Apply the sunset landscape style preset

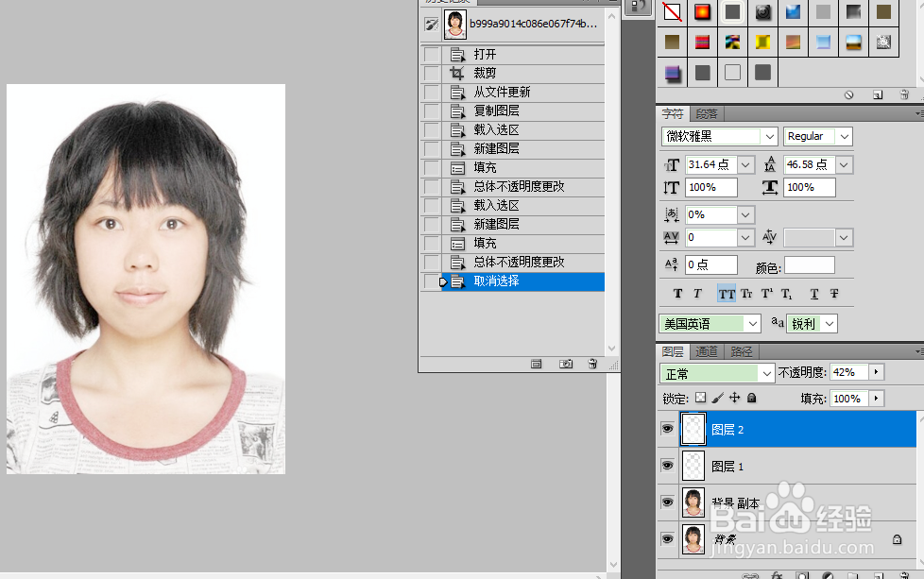point(853,42)
